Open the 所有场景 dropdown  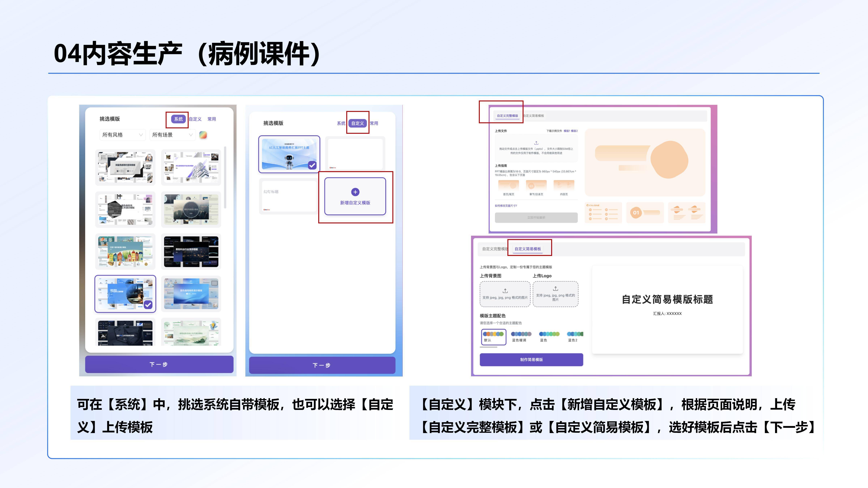[172, 135]
